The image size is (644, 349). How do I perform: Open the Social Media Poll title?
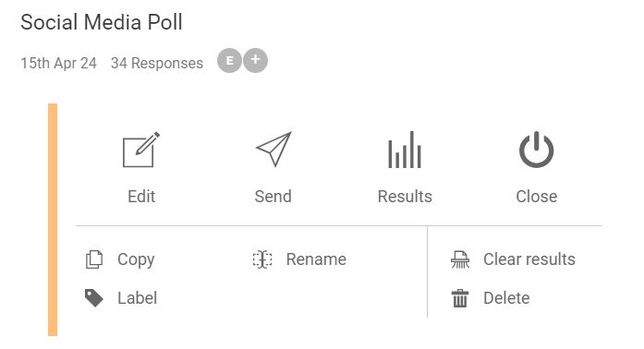pos(102,22)
